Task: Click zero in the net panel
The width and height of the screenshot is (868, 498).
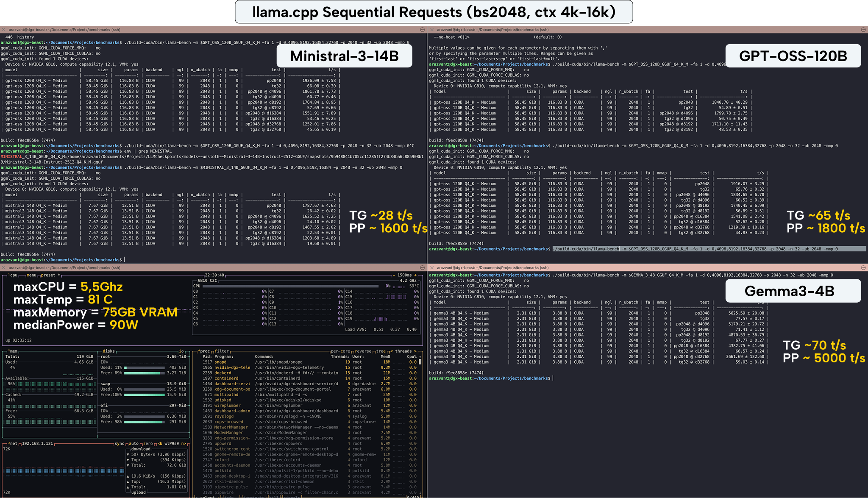Action: click(x=148, y=444)
